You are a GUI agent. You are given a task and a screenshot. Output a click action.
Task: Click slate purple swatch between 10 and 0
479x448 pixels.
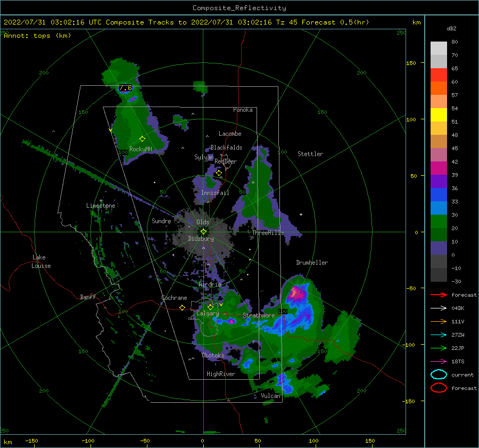(439, 248)
